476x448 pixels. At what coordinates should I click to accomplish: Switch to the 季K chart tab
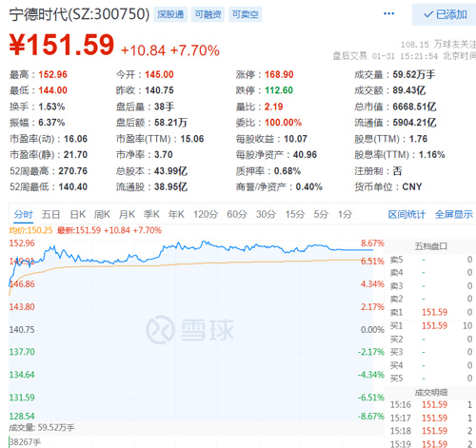point(151,215)
